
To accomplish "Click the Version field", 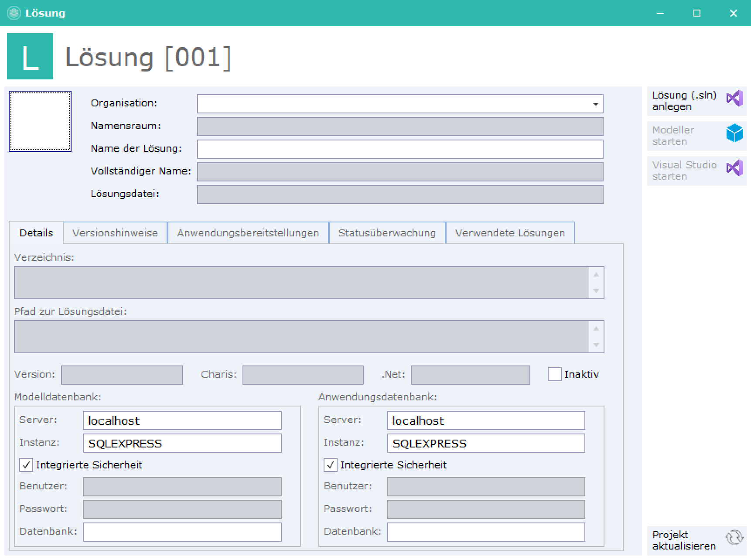I will tap(122, 375).
